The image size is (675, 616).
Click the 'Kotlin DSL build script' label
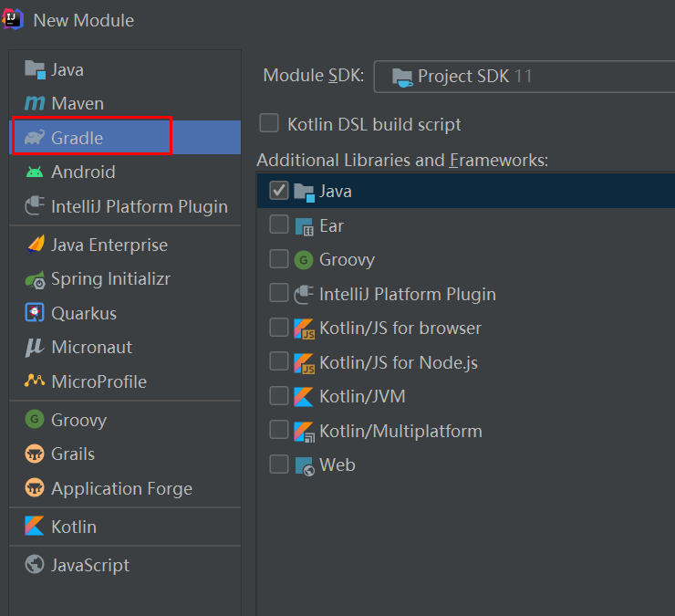point(374,125)
